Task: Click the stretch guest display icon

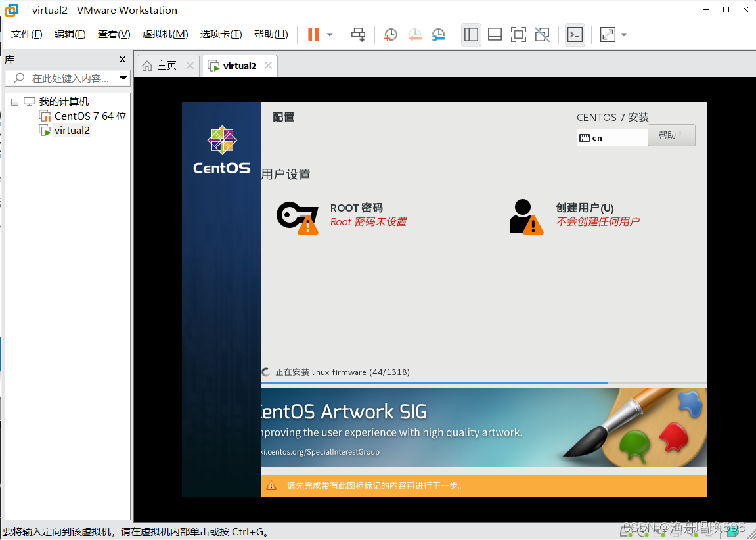Action: point(608,35)
